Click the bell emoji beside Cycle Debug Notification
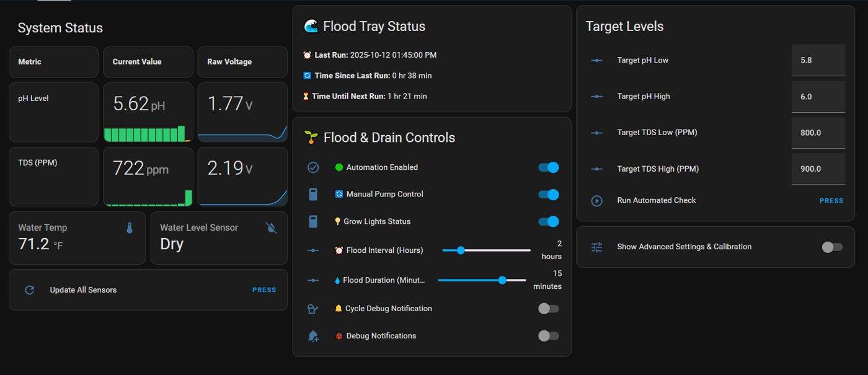Image resolution: width=868 pixels, height=375 pixels. (339, 309)
